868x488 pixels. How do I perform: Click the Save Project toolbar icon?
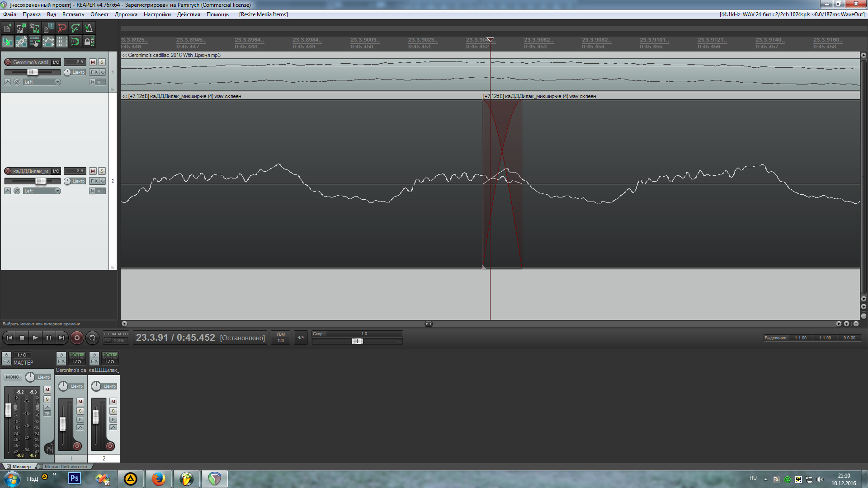tap(34, 28)
